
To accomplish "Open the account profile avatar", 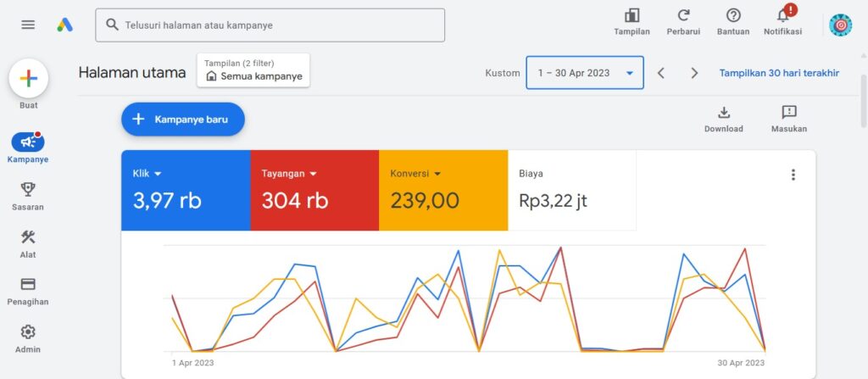I will (x=840, y=25).
